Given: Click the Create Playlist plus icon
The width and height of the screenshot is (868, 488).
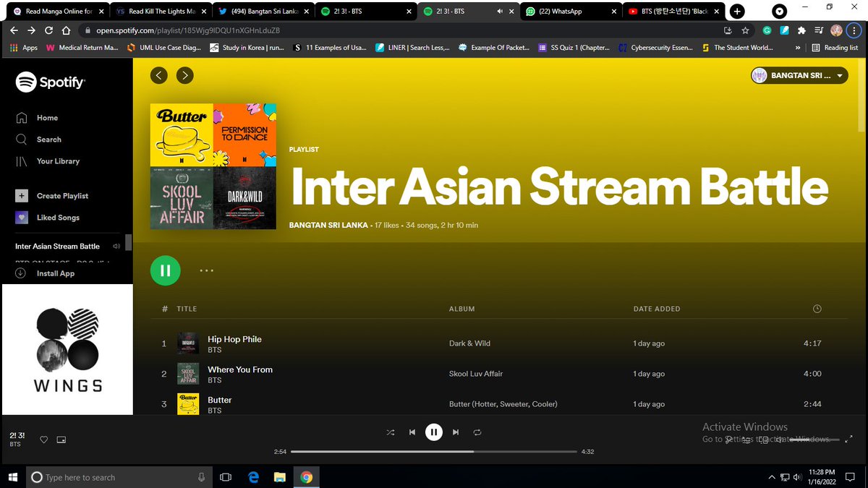Looking at the screenshot, I should [22, 196].
